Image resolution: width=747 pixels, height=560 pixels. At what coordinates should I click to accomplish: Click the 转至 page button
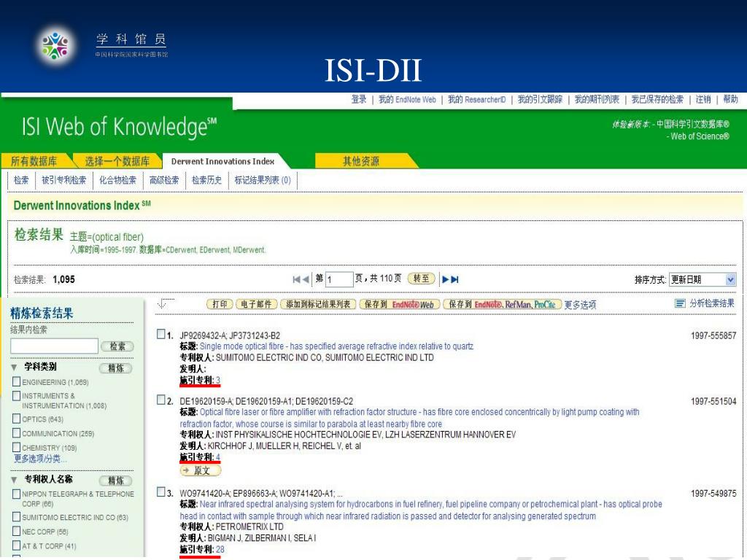421,279
